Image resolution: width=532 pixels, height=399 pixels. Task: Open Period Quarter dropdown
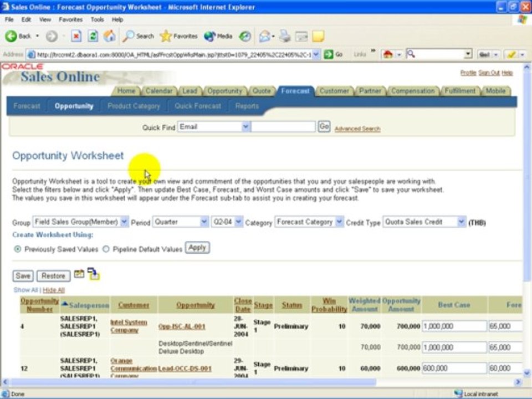(x=204, y=222)
